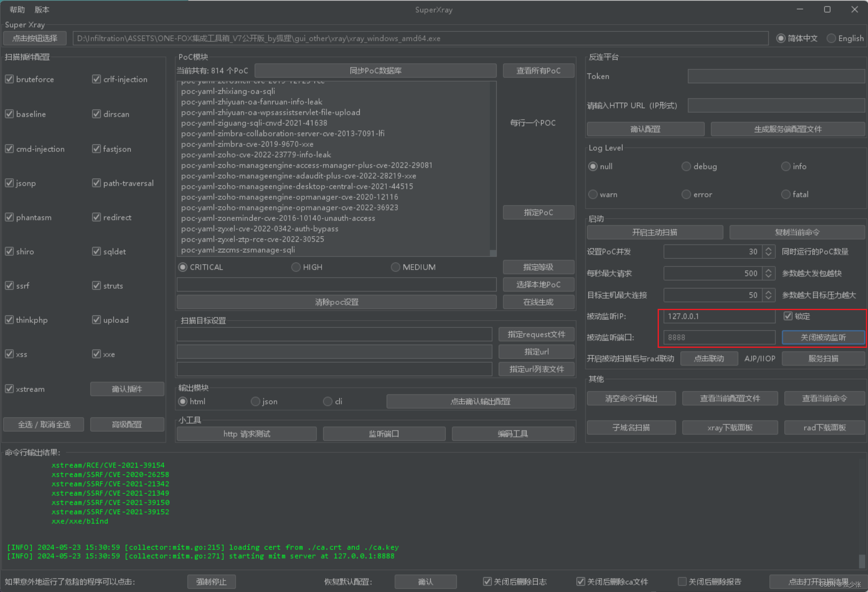Open the 监听端口 tool
This screenshot has width=868, height=592.
pos(384,434)
